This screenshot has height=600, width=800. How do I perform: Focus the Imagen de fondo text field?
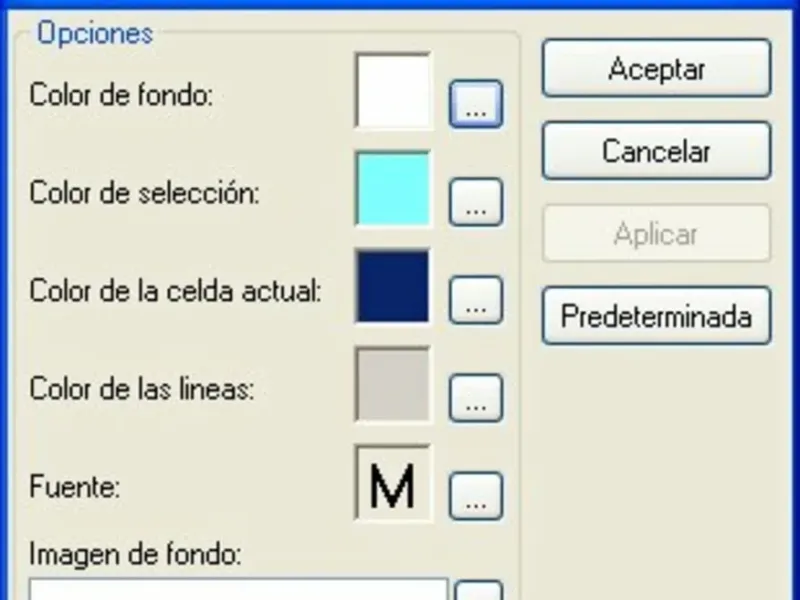[238, 589]
